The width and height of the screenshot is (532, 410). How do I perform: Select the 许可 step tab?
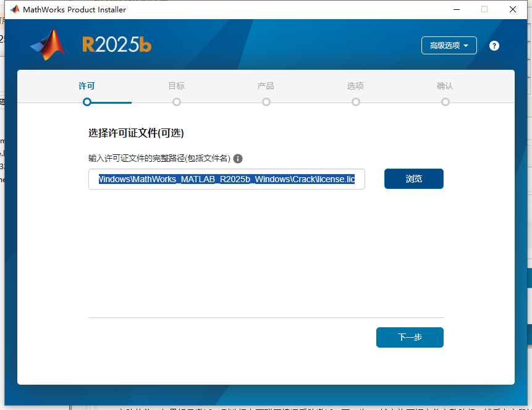(x=87, y=86)
